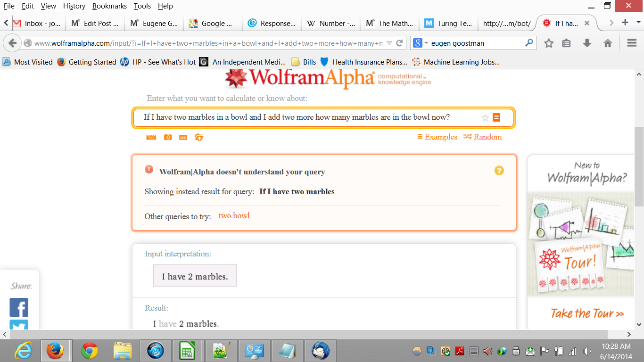Try the suggested query 'two bowl'
This screenshot has width=644, height=362.
click(234, 216)
